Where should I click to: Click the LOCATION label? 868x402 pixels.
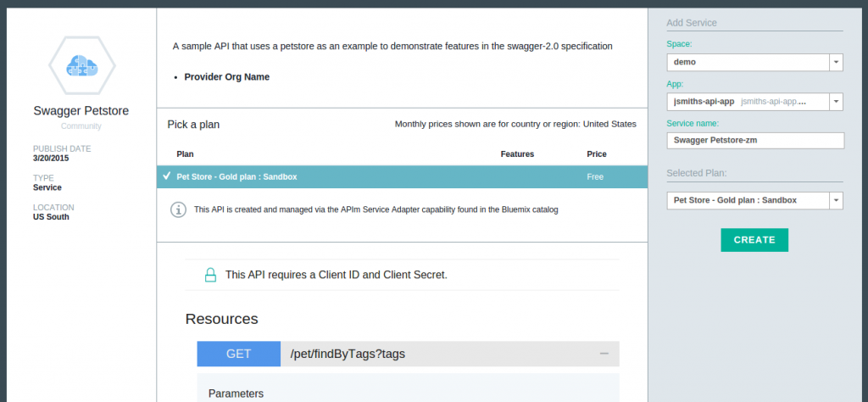[x=53, y=208]
